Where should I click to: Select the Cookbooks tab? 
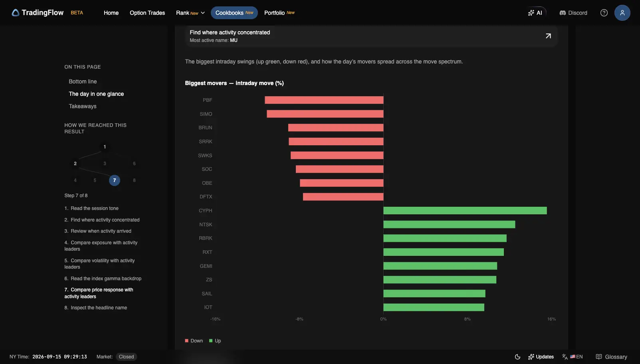(x=234, y=13)
